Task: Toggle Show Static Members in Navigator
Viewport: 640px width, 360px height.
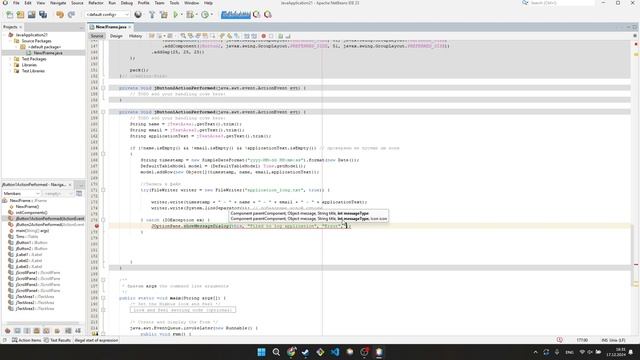Action: 27,331
